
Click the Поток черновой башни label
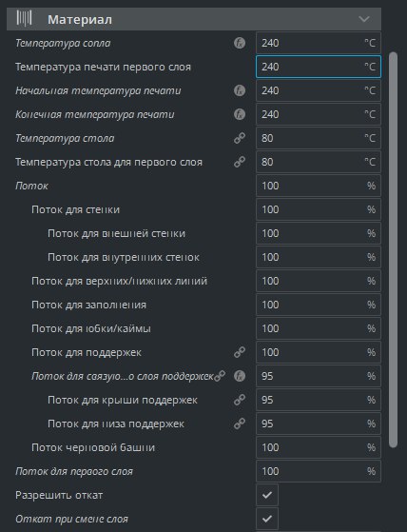tap(93, 447)
